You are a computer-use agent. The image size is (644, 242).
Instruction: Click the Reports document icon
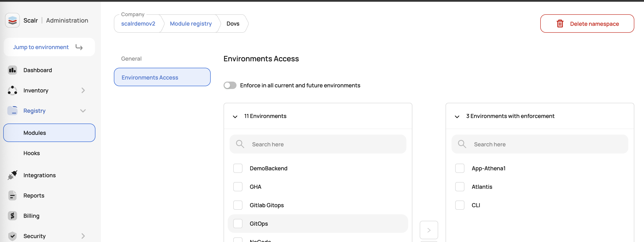pos(12,195)
